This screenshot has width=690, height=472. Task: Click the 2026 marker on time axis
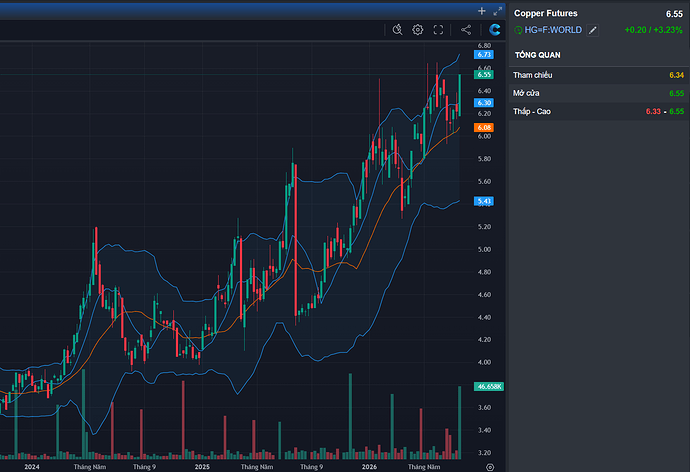369,467
